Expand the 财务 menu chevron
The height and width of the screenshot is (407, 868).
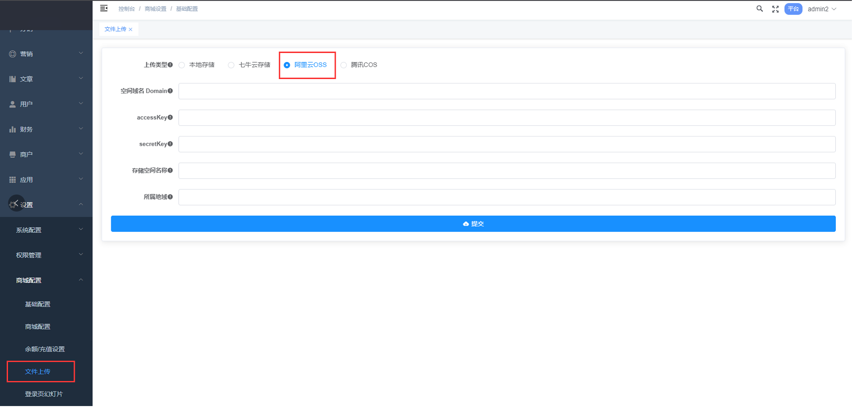81,128
